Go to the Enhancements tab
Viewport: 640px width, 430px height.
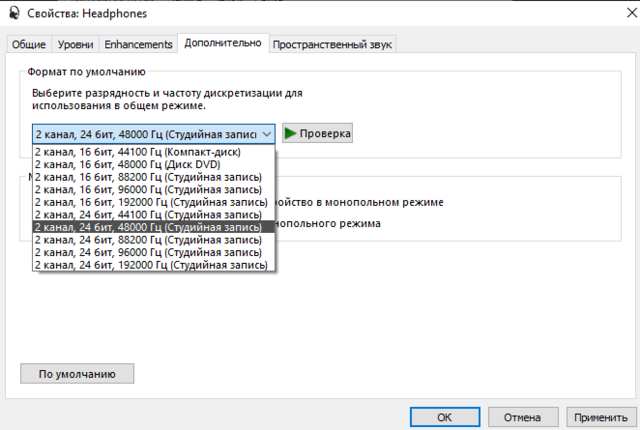point(138,44)
